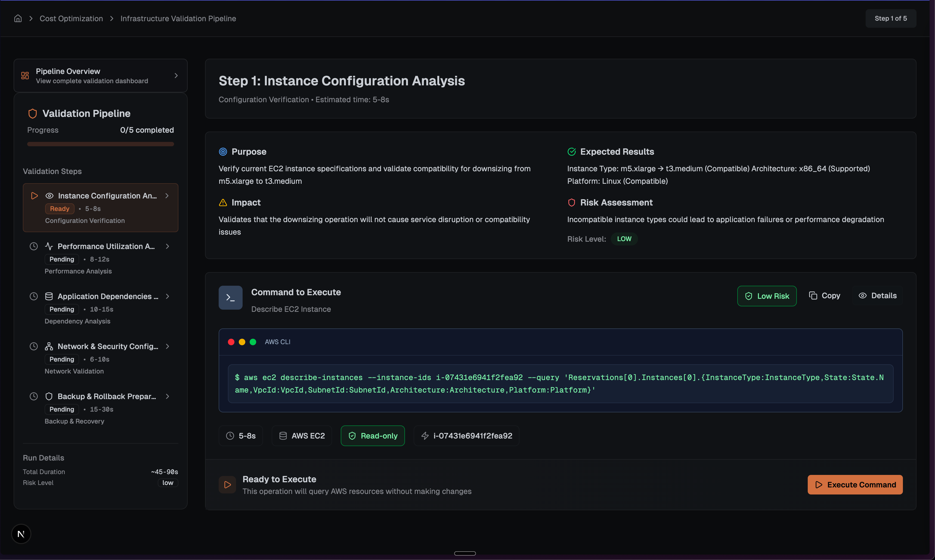Click the terminal prompt icon beside Command to Execute
The width and height of the screenshot is (935, 560).
click(230, 298)
